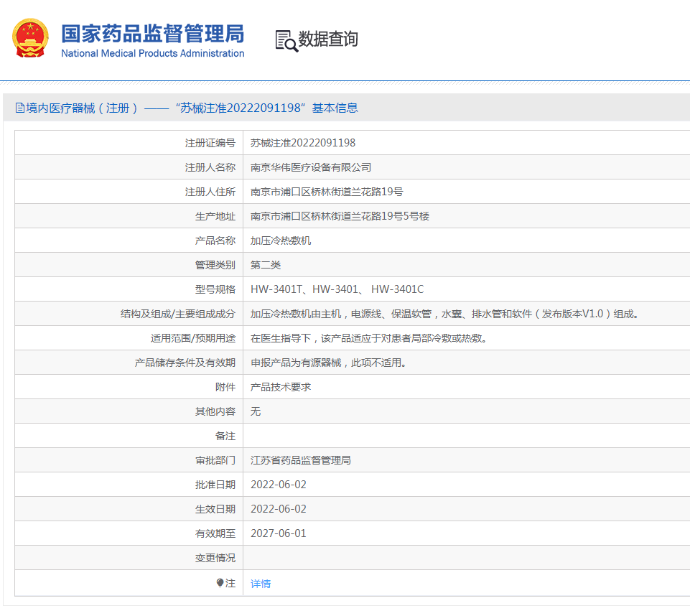
Task: Click the document icon before 境内医疗器械
Action: [x=20, y=108]
